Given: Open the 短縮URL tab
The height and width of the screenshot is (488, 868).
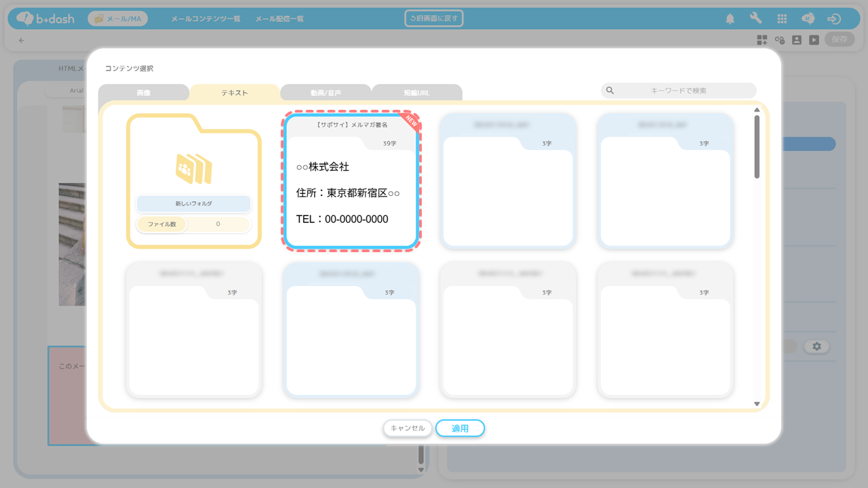Looking at the screenshot, I should 416,93.
